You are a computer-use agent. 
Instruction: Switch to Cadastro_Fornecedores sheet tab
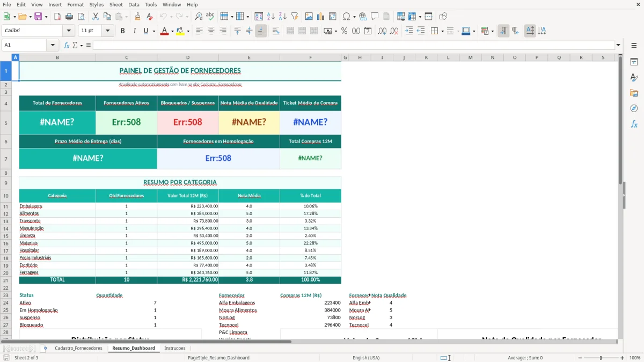(x=78, y=348)
